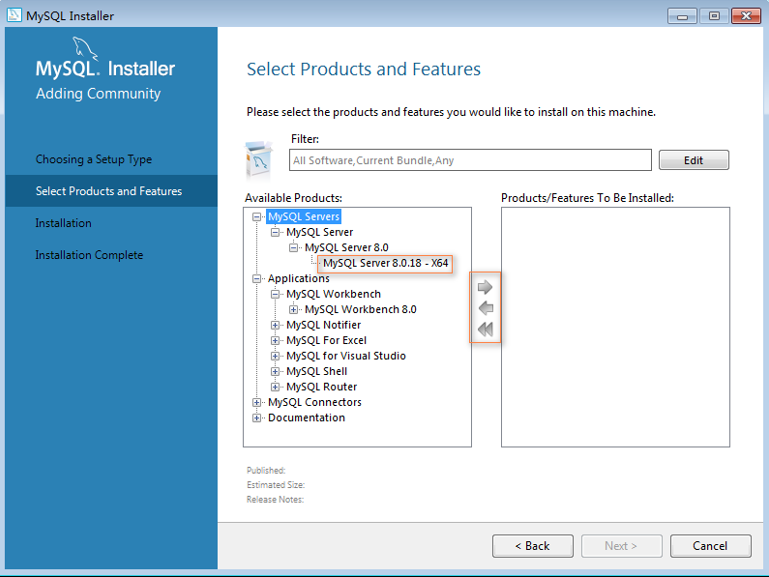The height and width of the screenshot is (577, 769).
Task: Expand the MySQL Connectors node
Action: [x=256, y=402]
